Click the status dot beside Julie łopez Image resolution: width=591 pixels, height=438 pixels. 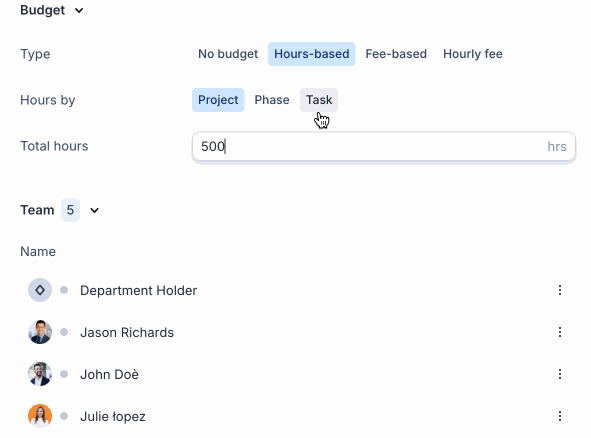pos(64,416)
